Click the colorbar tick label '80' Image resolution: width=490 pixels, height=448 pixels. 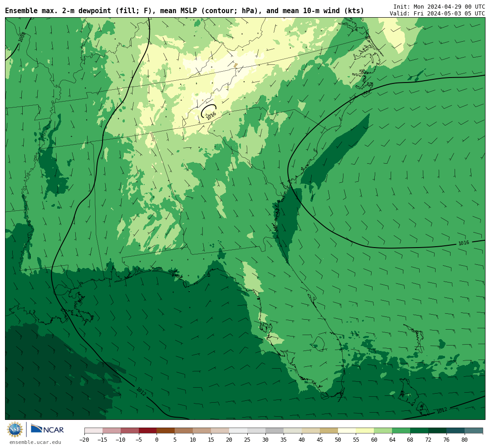coord(465,440)
